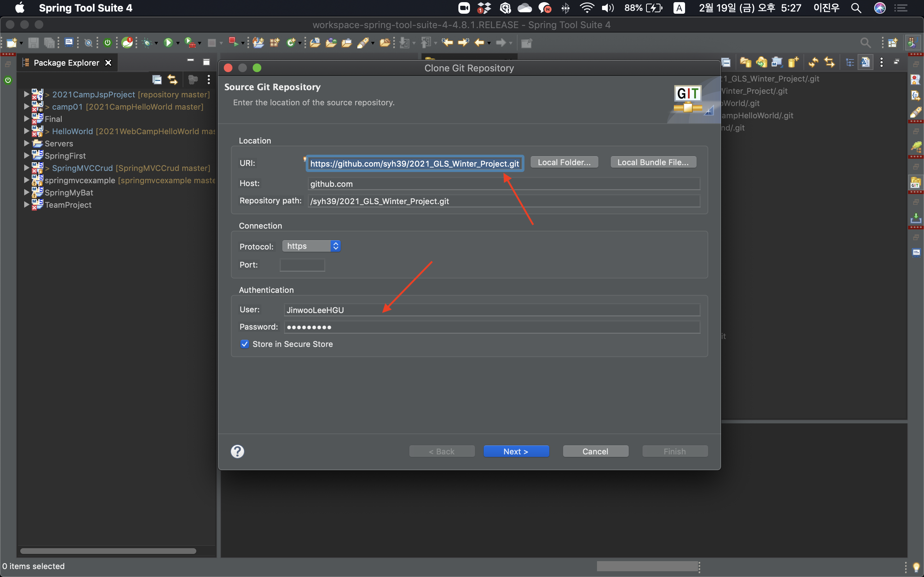Click the Run green play toolbar button
This screenshot has height=577, width=924.
168,43
